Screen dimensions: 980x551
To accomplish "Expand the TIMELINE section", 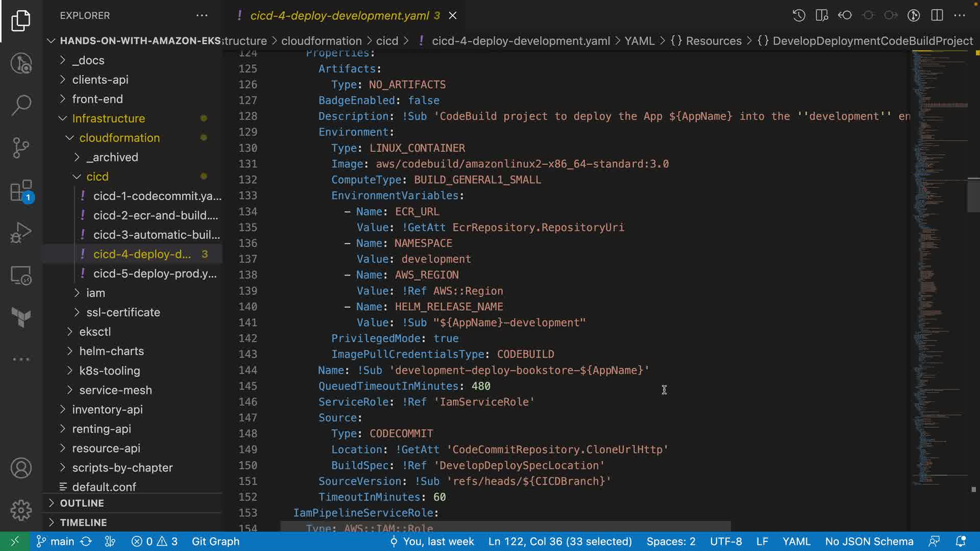I will [x=83, y=522].
